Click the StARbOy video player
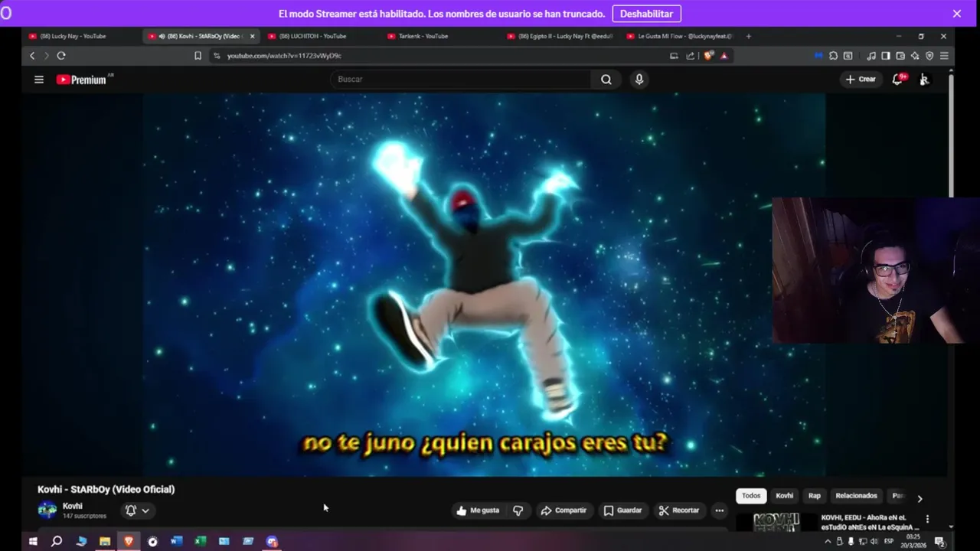This screenshot has height=551, width=980. tap(484, 285)
